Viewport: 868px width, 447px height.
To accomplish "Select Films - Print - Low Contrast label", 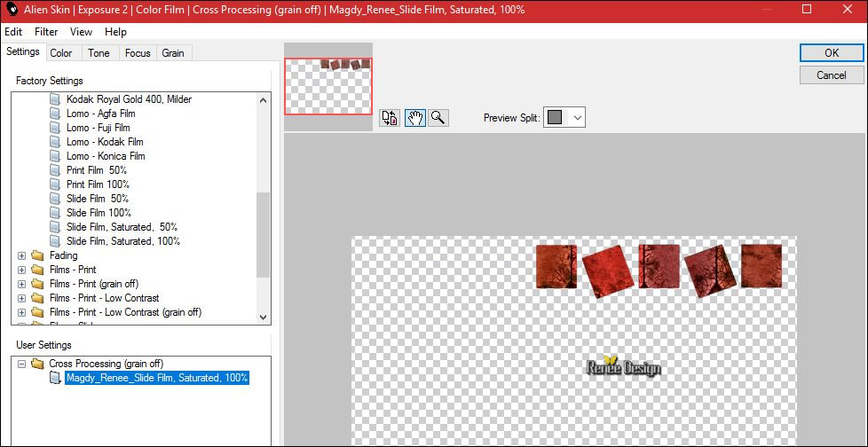I will pos(104,298).
